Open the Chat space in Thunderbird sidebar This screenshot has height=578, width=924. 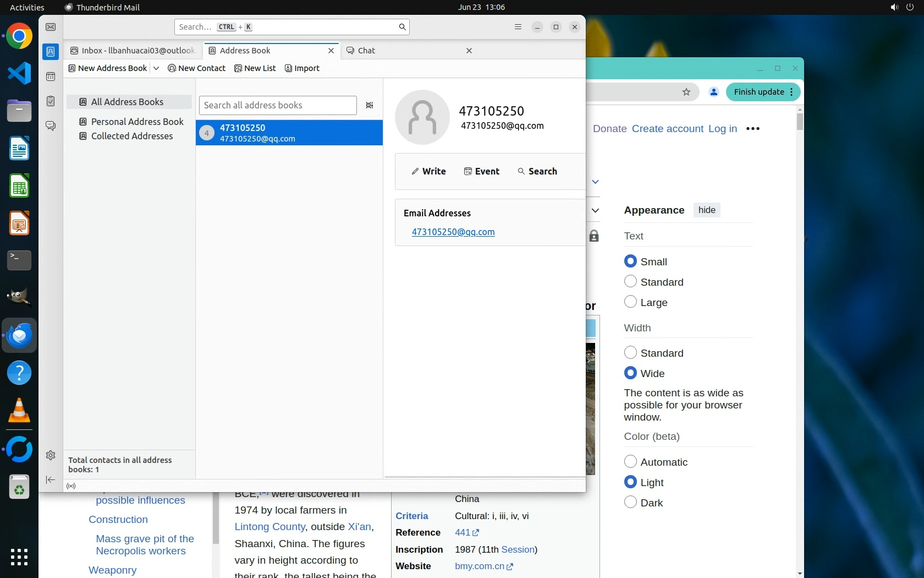pos(51,126)
